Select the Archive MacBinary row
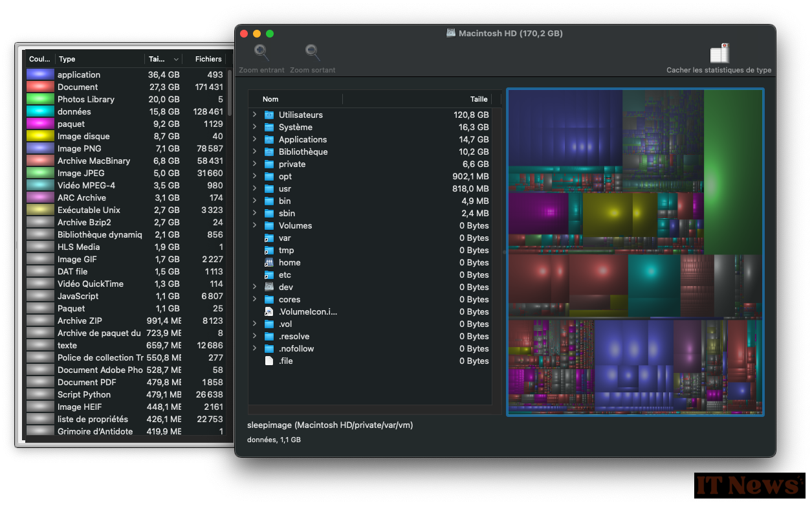The width and height of the screenshot is (812, 505). click(x=126, y=161)
